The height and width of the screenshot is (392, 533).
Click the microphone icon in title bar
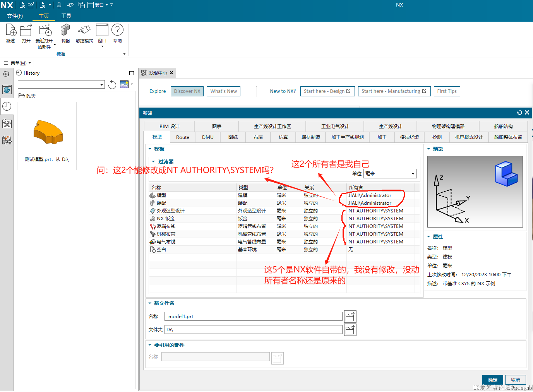[59, 5]
